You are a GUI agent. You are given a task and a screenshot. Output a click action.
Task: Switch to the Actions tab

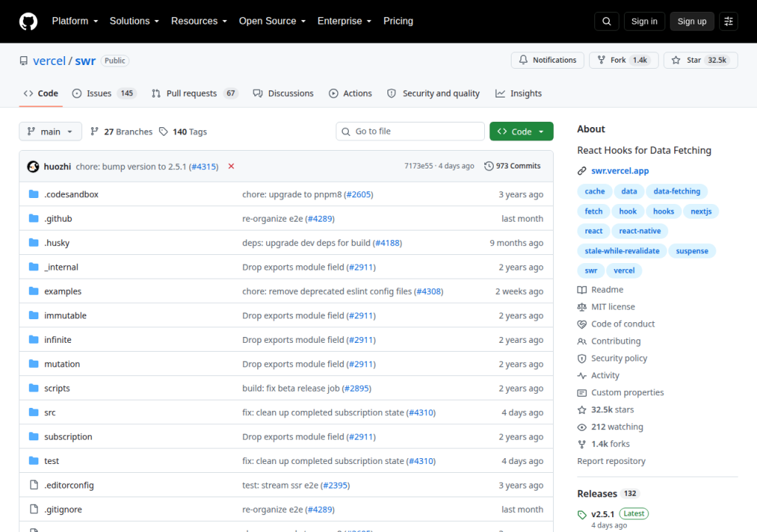[x=350, y=93]
